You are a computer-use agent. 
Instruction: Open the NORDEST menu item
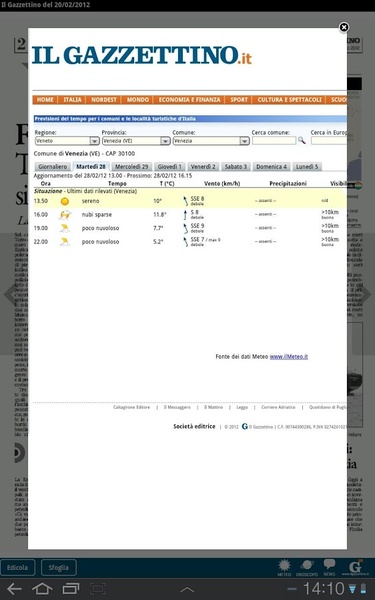point(104,99)
